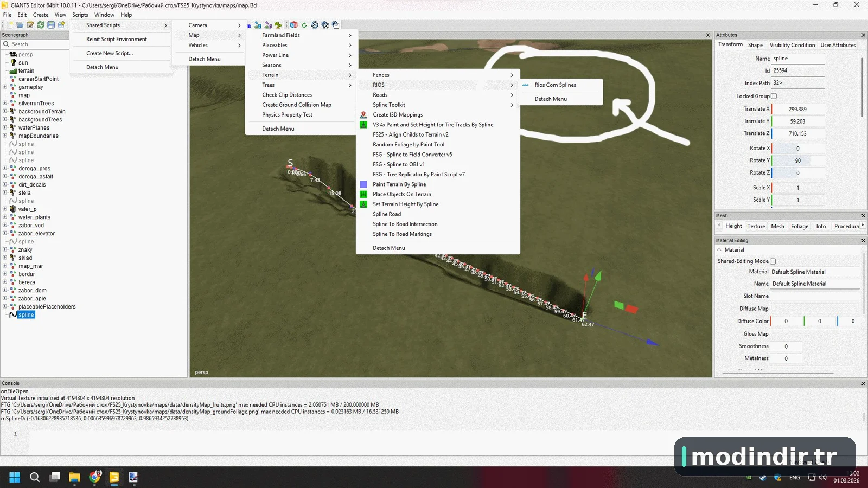Open Google Chrome from the taskbar
Viewport: 868px width, 488px height.
point(94,477)
